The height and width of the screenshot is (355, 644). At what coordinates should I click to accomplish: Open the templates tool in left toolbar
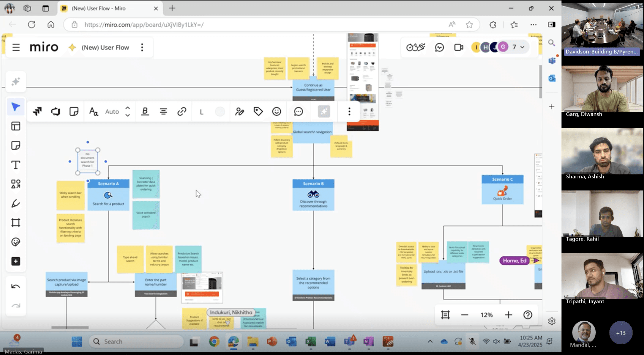click(15, 126)
